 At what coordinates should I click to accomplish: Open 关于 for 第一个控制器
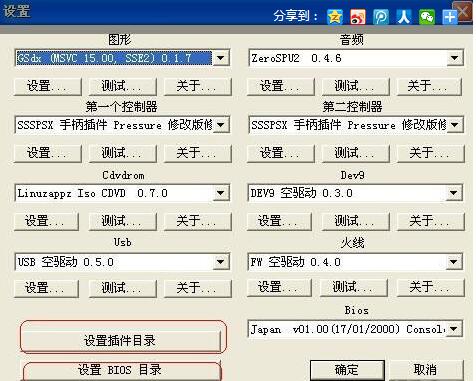tap(198, 154)
